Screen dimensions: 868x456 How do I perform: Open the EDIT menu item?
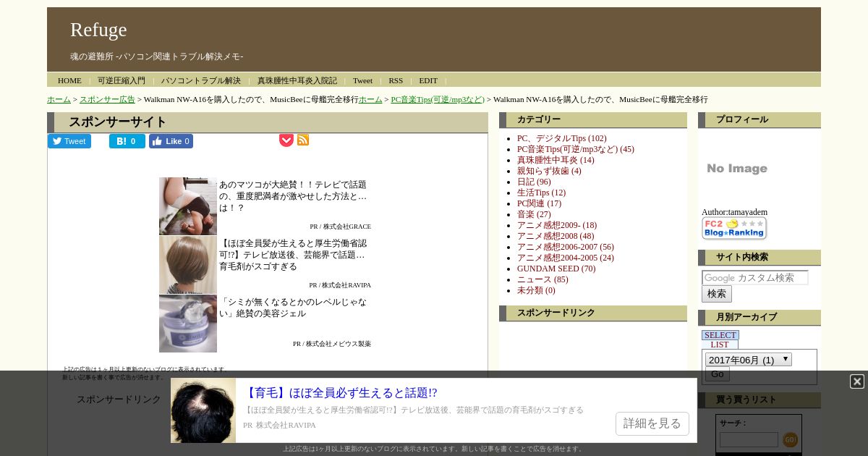point(428,80)
